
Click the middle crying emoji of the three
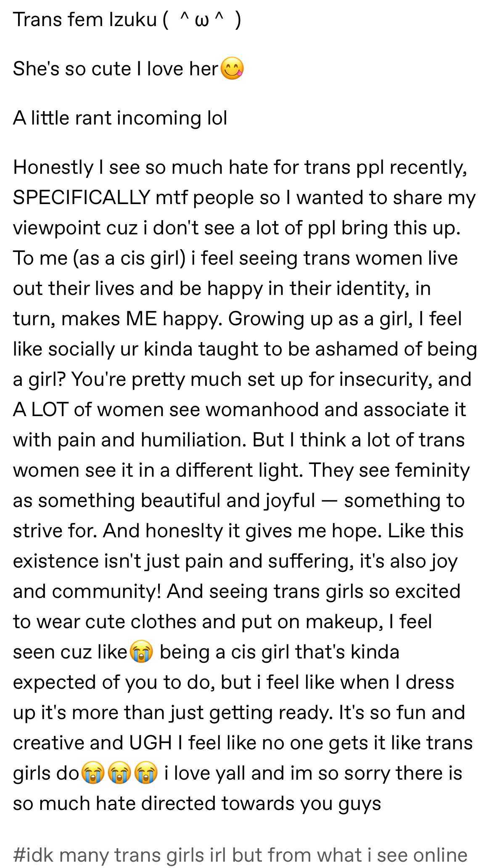[x=120, y=773]
